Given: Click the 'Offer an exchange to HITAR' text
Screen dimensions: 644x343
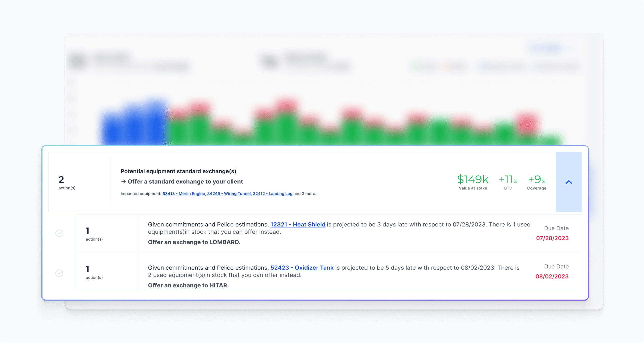Looking at the screenshot, I should click(188, 285).
